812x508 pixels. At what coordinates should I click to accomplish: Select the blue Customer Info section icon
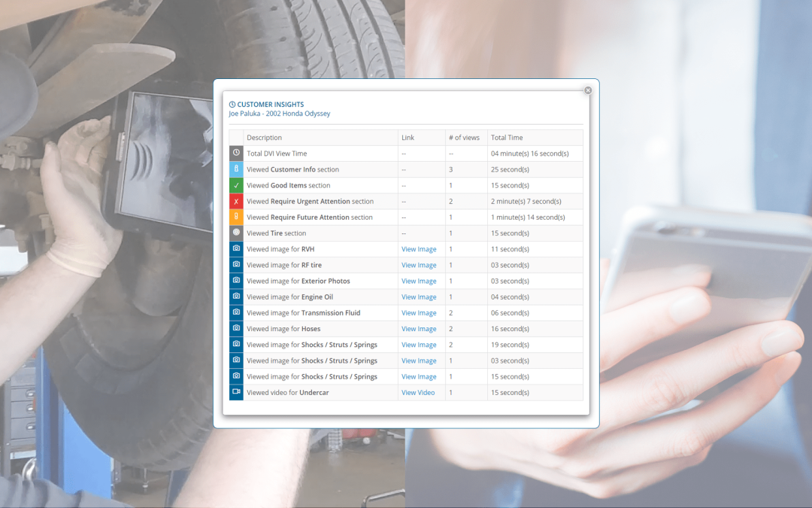tap(235, 169)
